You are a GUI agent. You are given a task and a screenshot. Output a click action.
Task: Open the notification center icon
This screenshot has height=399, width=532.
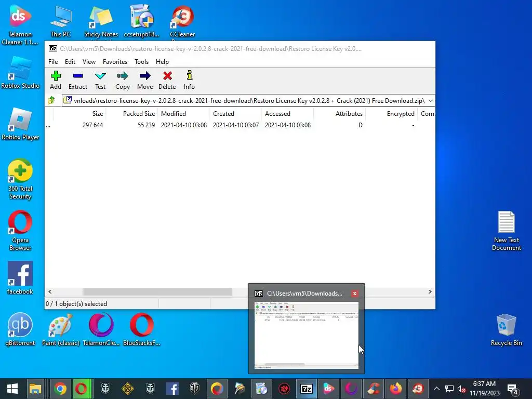(512, 389)
